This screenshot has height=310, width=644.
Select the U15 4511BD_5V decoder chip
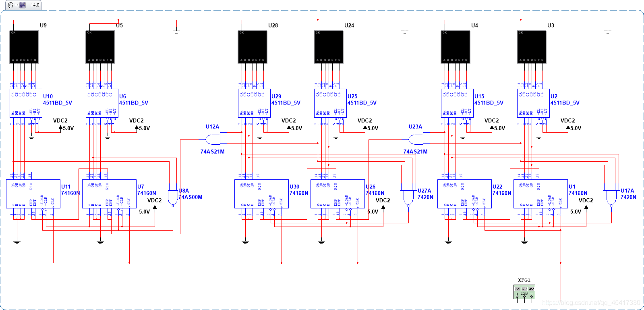(x=457, y=103)
